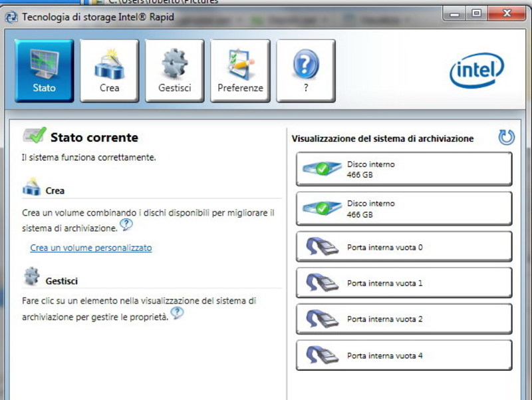Click the cable icon for empty port 0
This screenshot has width=532, height=400.
[x=323, y=246]
